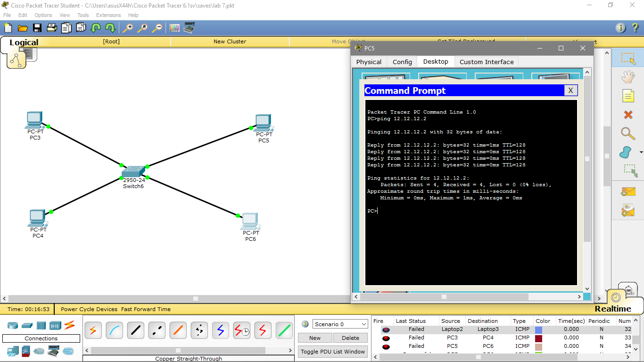Open a file using the folder icon

(x=22, y=28)
